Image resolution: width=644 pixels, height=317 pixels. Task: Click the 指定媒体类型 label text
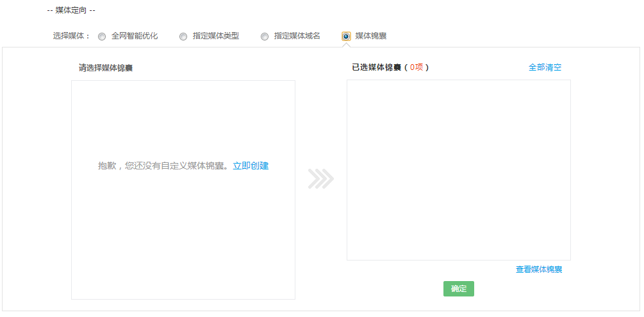tap(215, 36)
